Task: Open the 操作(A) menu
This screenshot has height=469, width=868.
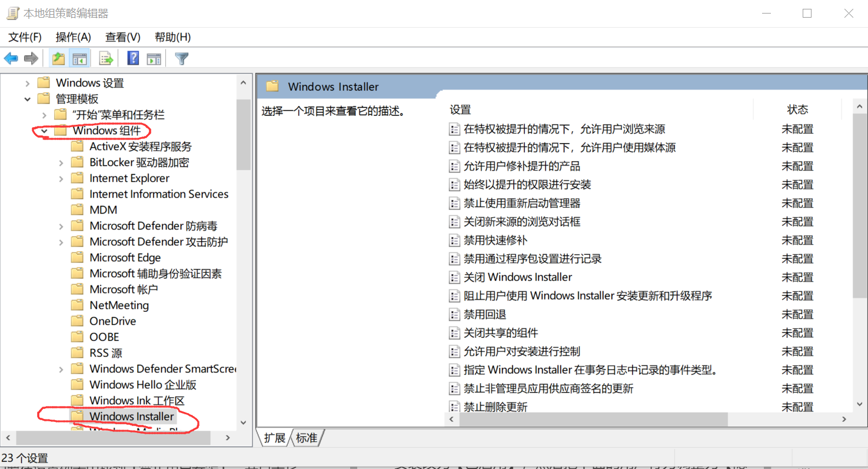Action: [74, 37]
